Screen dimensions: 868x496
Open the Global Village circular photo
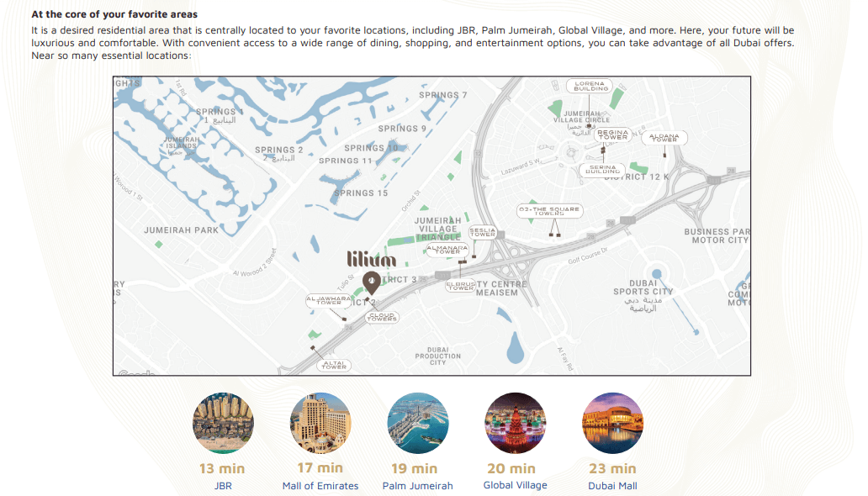tap(516, 424)
